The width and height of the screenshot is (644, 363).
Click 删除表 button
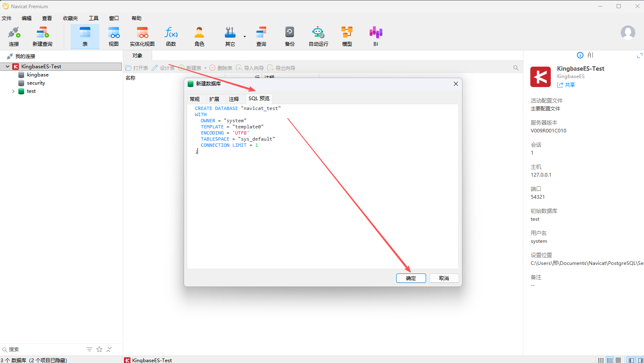tap(221, 68)
